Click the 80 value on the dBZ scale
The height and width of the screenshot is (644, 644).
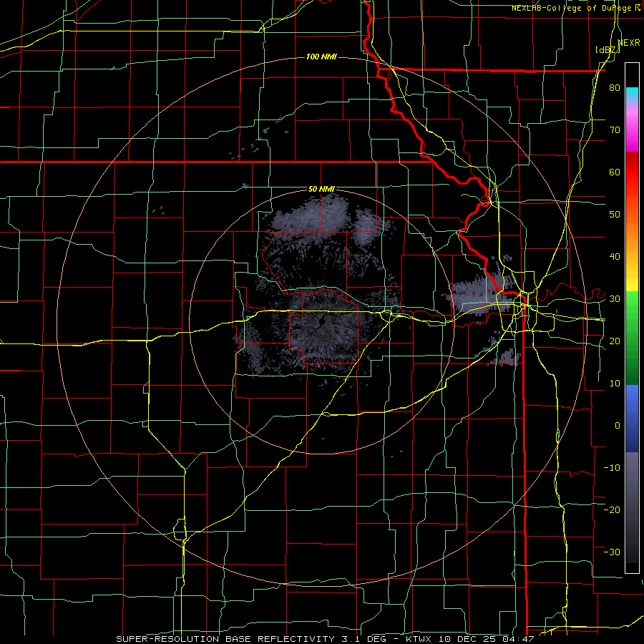coord(615,87)
